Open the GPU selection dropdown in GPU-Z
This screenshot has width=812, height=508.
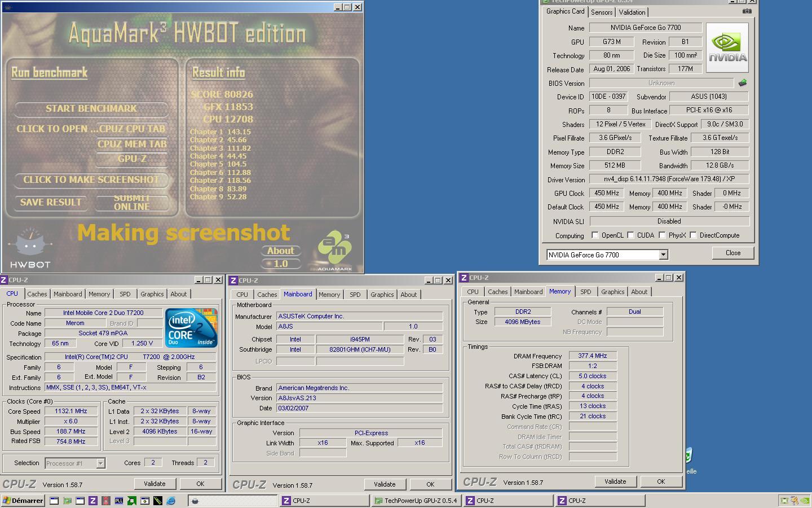pos(663,255)
